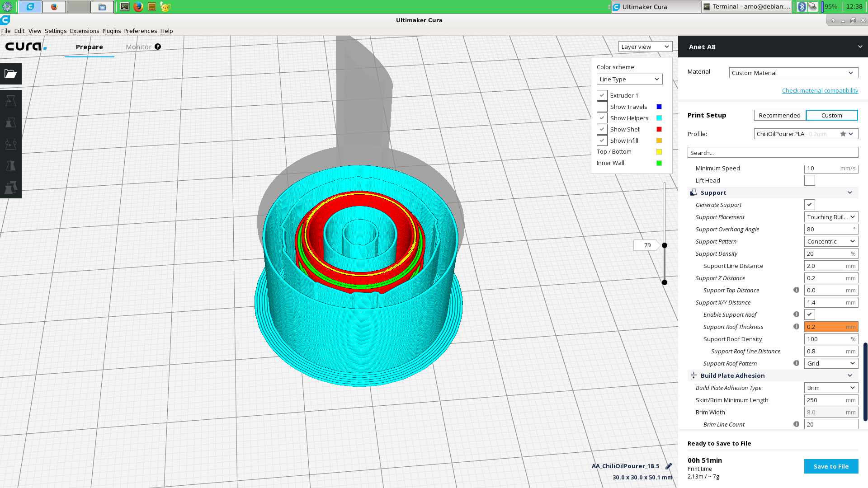Open the Build Plate Adhesion Type dropdown

(831, 388)
